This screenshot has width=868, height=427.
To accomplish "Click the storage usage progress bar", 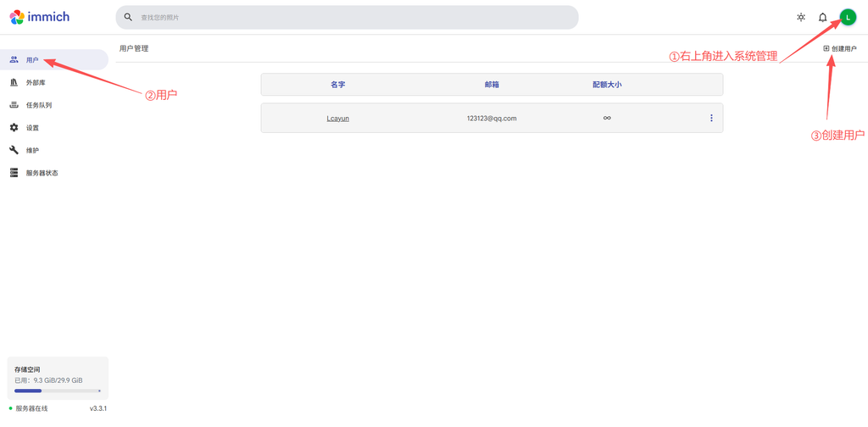I will coord(58,391).
